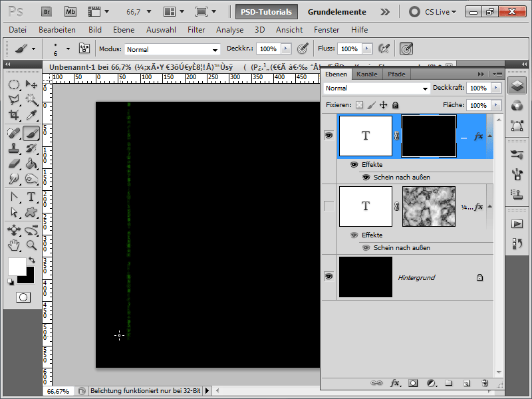
Task: Open the Fläche fill slider arrow
Action: (x=496, y=105)
